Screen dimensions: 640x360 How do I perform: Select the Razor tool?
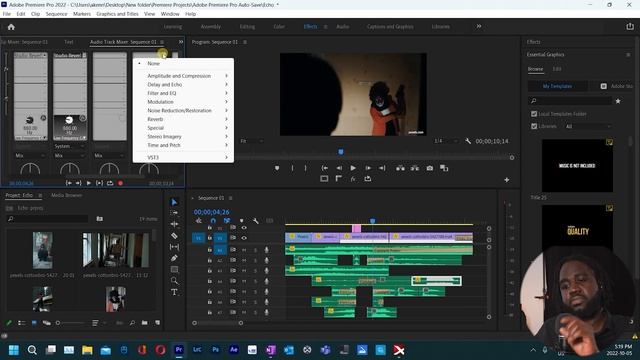point(174,236)
